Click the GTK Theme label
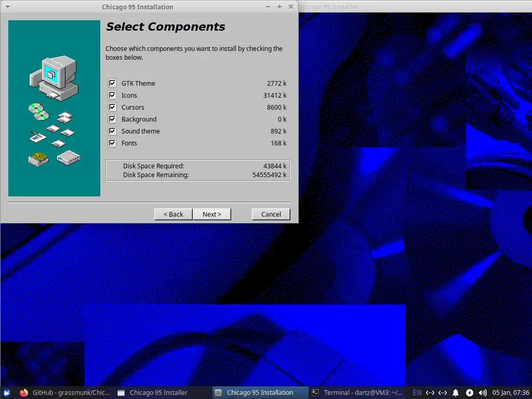 [x=138, y=83]
